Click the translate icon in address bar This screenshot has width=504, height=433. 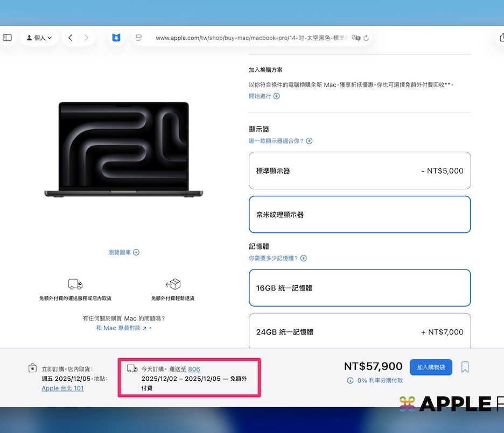[355, 38]
